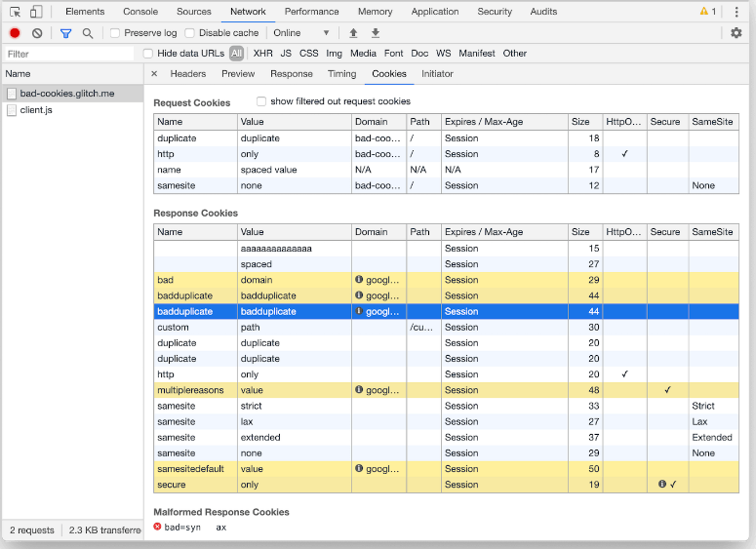This screenshot has width=756, height=549.
Task: Open the DevTools three-dot menu
Action: pos(736,12)
